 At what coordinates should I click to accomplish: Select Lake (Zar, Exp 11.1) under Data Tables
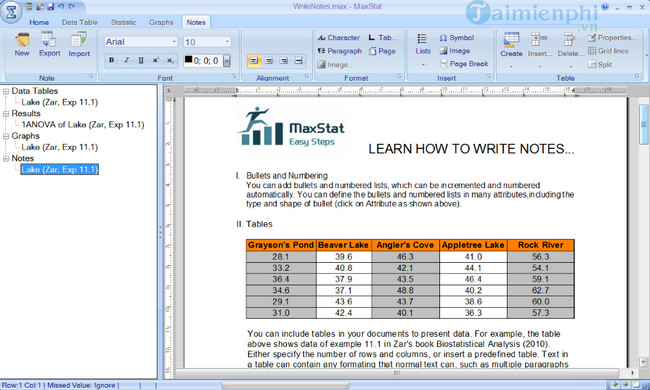(x=60, y=102)
